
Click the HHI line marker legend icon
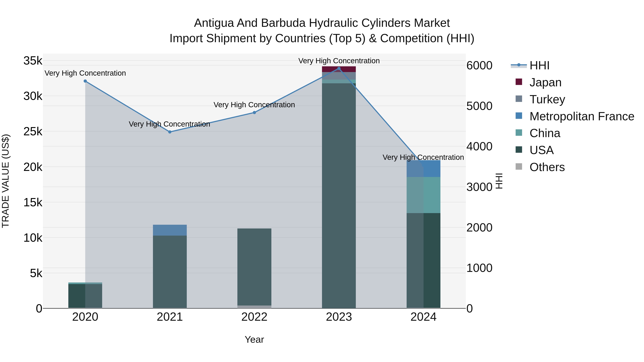click(x=519, y=65)
